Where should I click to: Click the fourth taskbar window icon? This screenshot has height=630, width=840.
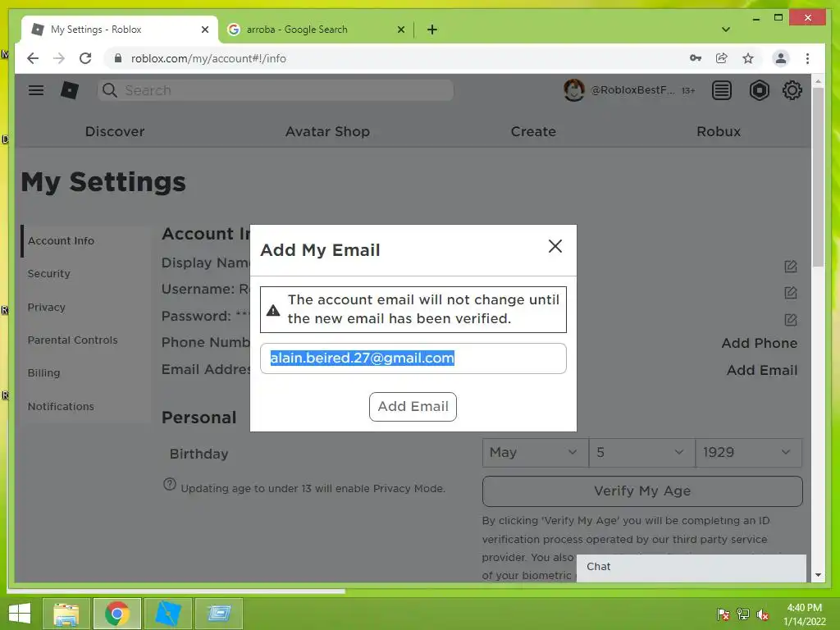[219, 614]
